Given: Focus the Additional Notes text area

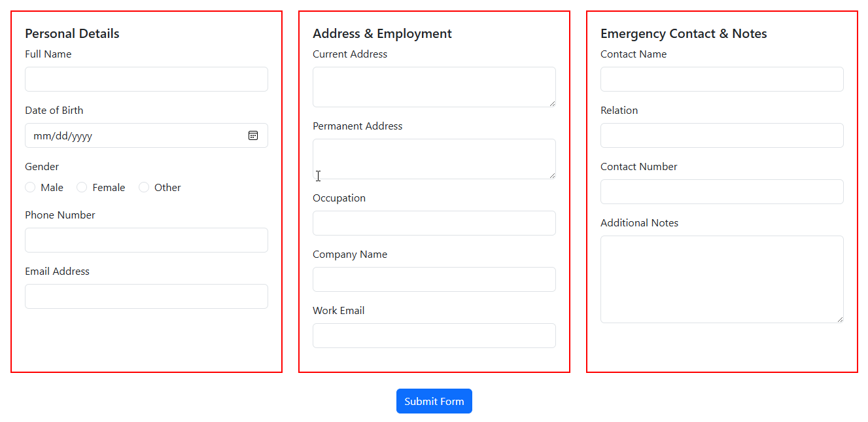Looking at the screenshot, I should (722, 279).
